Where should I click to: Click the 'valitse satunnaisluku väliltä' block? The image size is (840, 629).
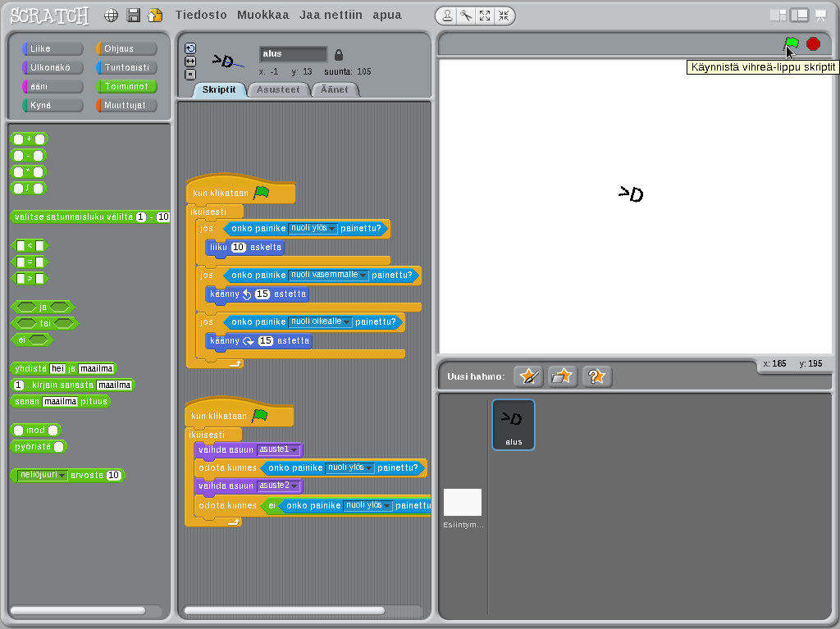(x=90, y=217)
